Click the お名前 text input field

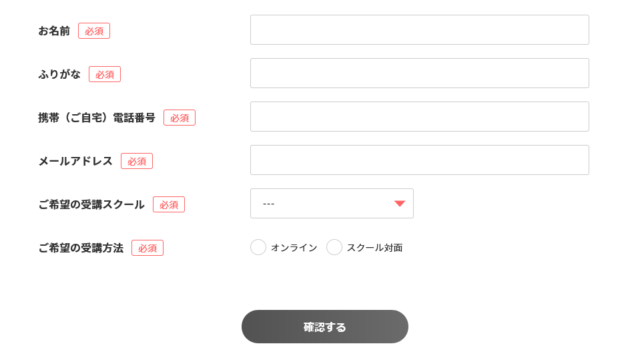click(419, 30)
